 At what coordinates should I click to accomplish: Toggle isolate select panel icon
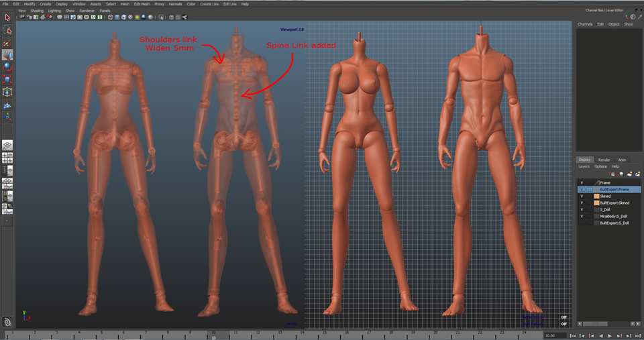160,17
